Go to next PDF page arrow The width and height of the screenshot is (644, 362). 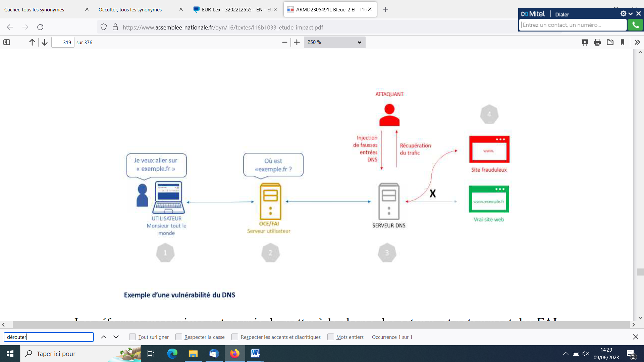tap(45, 42)
